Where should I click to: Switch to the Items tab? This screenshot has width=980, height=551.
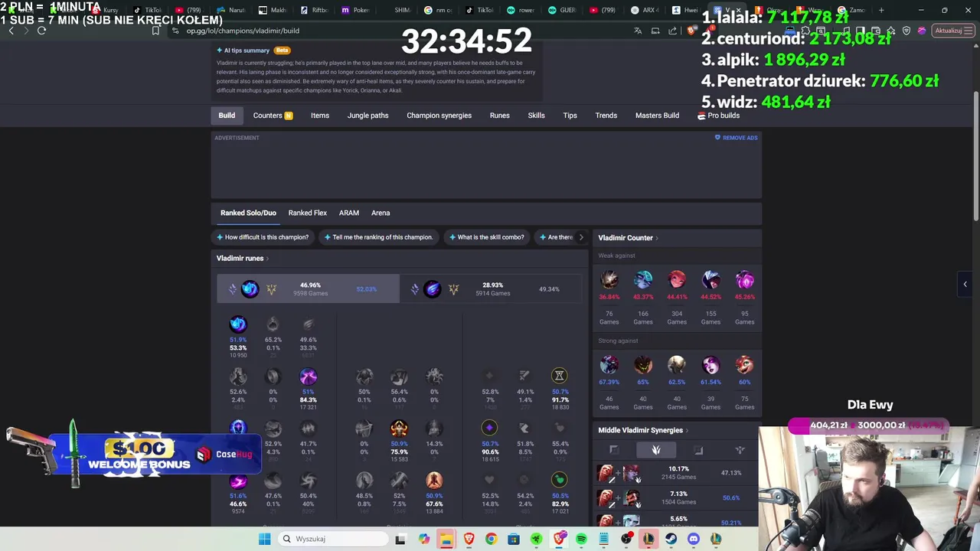pos(320,116)
